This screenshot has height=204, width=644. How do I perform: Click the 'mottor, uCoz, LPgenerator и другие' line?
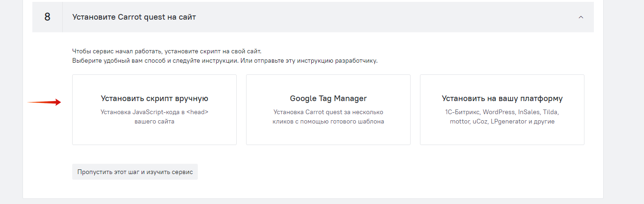point(502,121)
